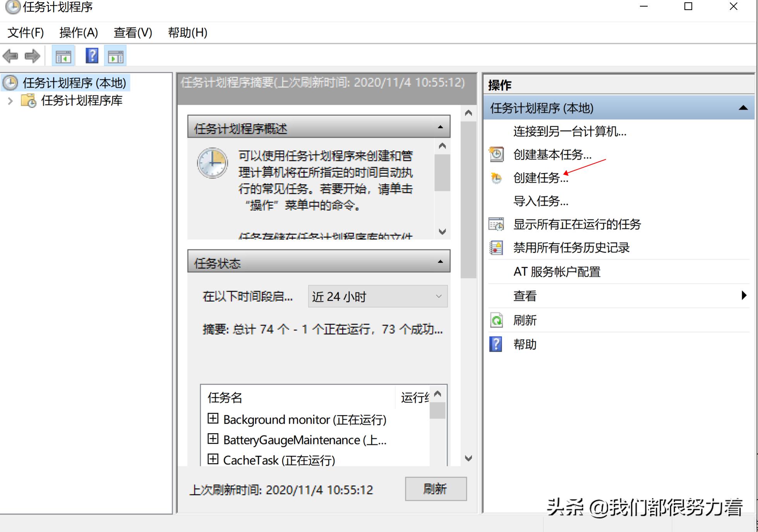Collapse the 任务计划程序概述 section
This screenshot has width=758, height=532.
[x=439, y=127]
